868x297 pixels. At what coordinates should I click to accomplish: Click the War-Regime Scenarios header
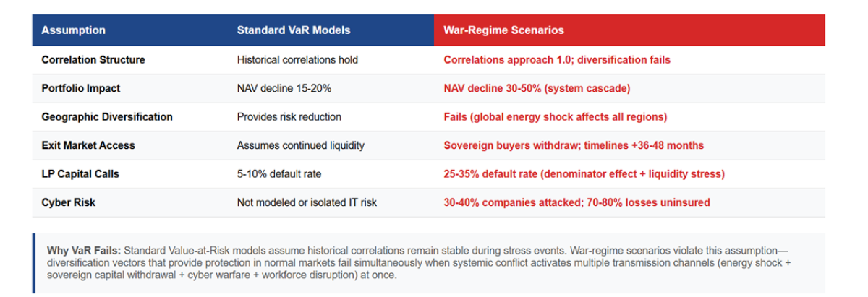click(x=503, y=30)
